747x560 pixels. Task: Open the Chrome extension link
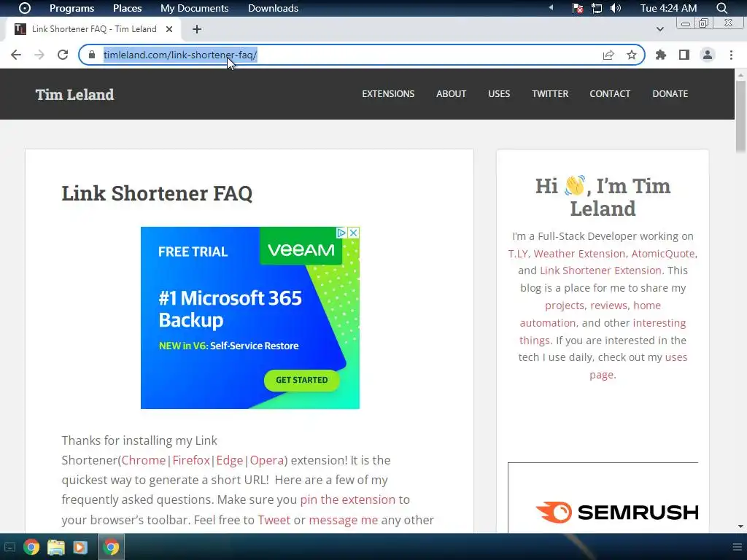click(144, 460)
